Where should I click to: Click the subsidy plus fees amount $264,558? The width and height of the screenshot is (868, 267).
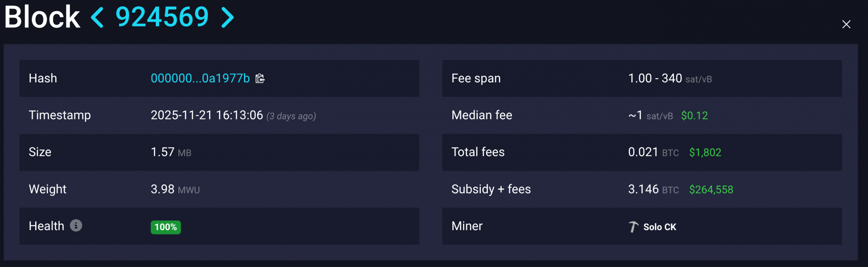tap(711, 189)
